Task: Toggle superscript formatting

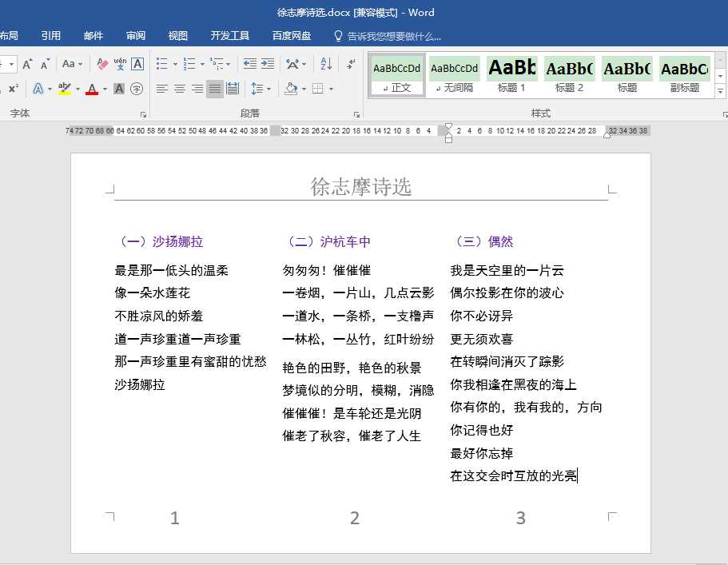Action: tap(12, 88)
